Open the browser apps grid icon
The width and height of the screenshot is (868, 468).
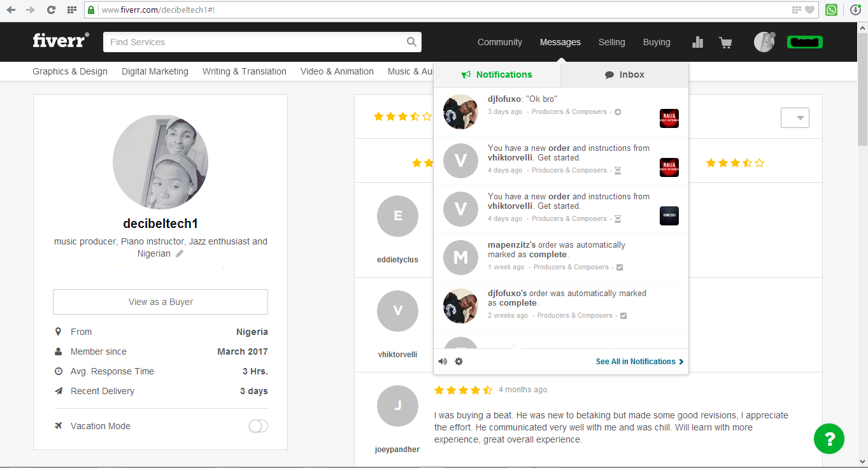pos(72,10)
